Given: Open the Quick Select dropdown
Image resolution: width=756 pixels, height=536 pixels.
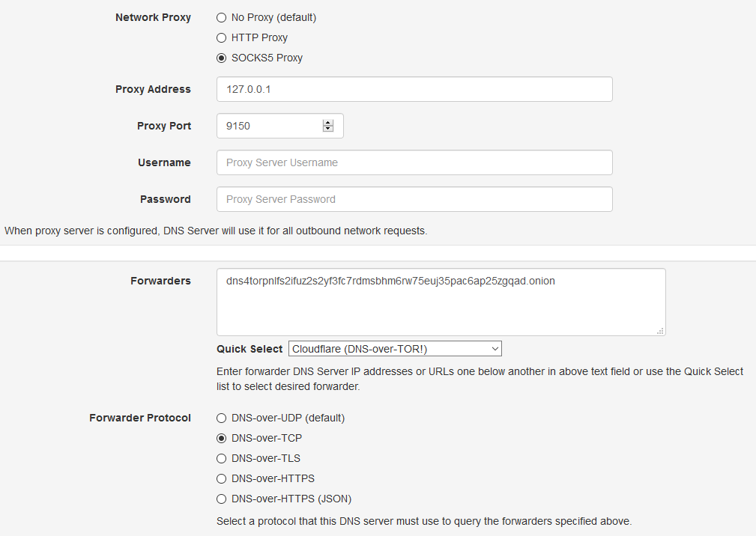Looking at the screenshot, I should pos(395,349).
